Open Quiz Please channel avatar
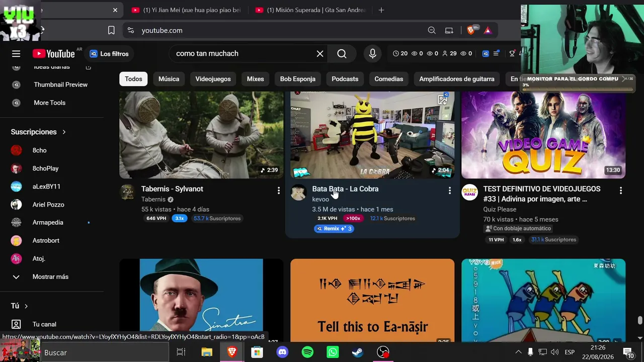 tap(470, 193)
